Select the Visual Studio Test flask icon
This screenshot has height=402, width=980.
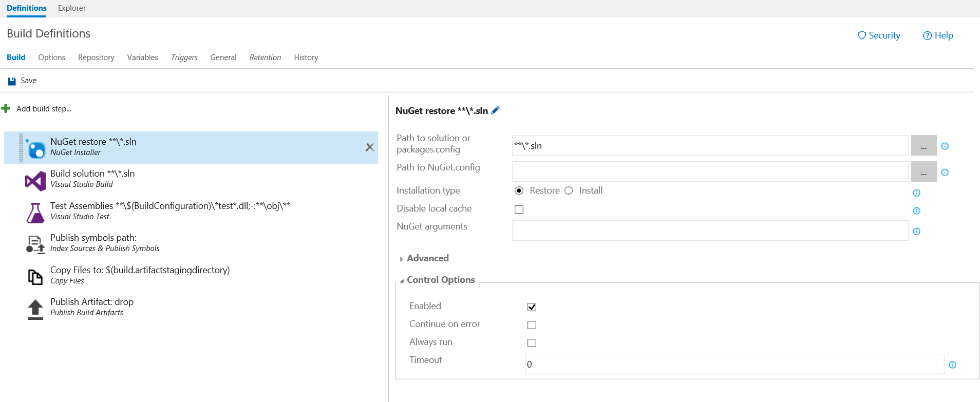click(35, 213)
